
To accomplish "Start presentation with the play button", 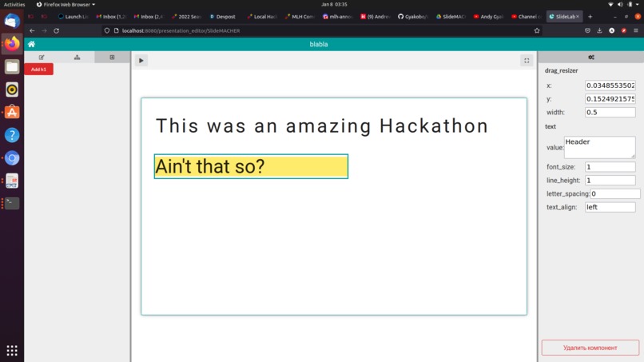I will (141, 61).
